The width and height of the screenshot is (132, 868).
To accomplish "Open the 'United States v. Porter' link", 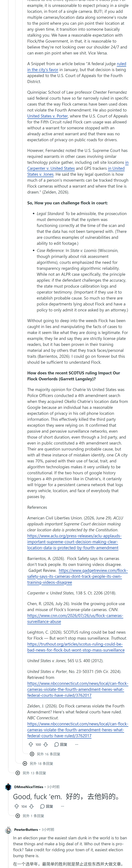I will click(x=47, y=116).
